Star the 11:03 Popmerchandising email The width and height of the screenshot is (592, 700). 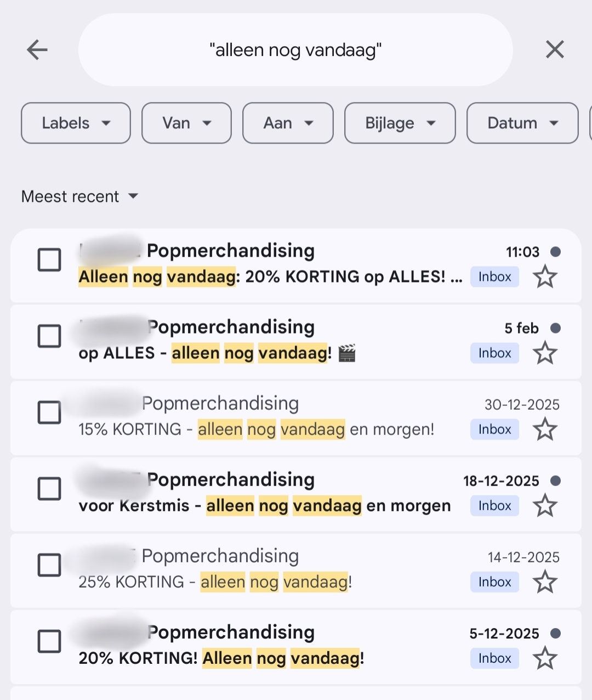point(545,277)
